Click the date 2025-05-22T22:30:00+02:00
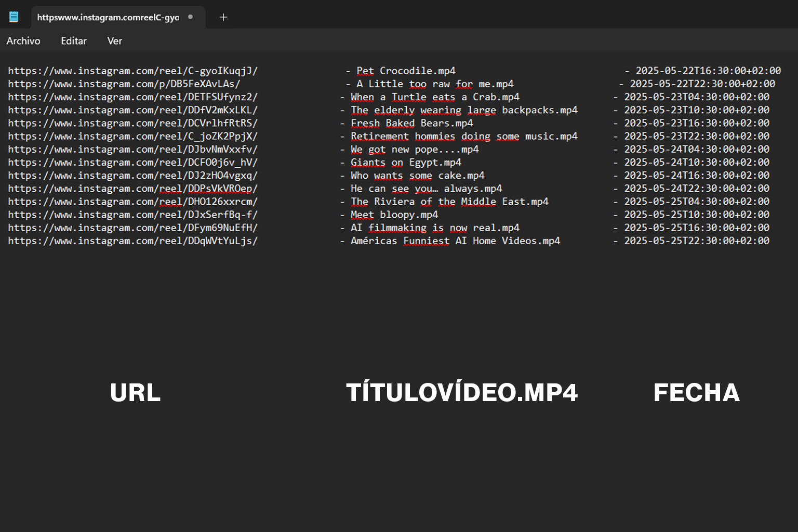Viewport: 798px width, 532px height. [x=703, y=84]
